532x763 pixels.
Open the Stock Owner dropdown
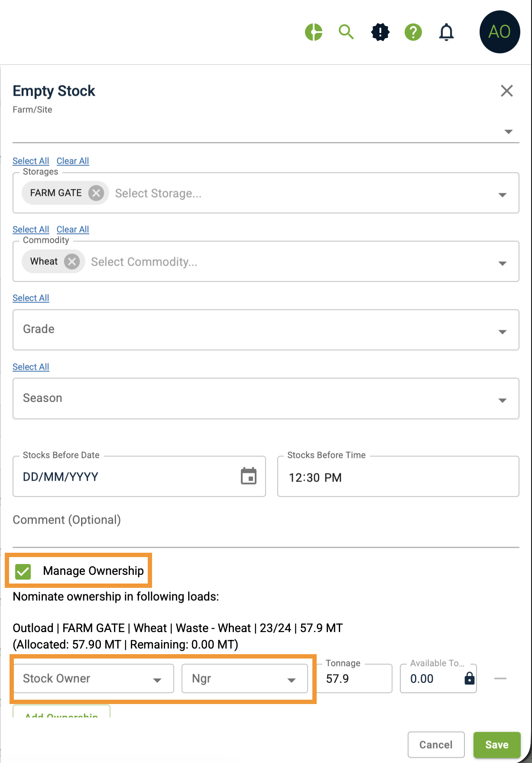click(94, 678)
